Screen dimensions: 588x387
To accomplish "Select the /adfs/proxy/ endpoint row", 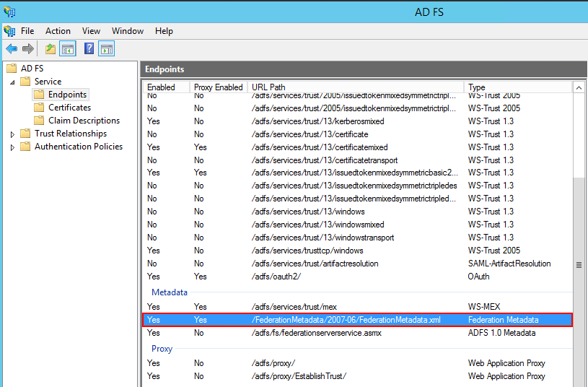I will point(357,363).
